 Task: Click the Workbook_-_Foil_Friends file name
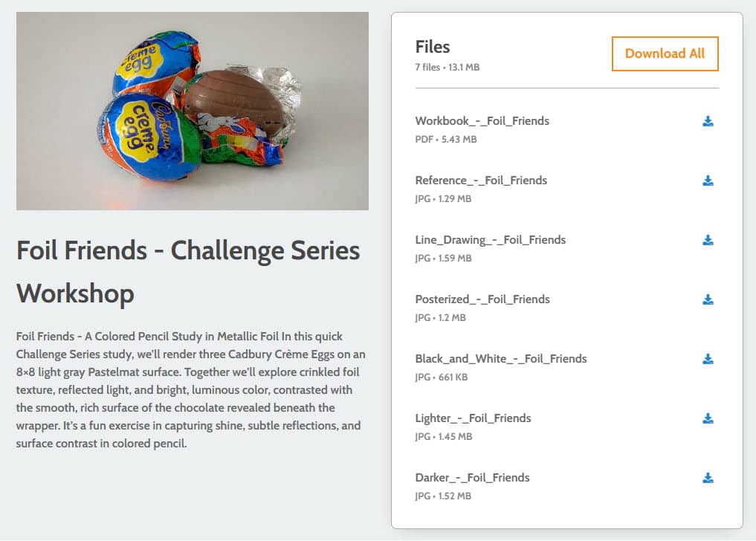tap(482, 121)
